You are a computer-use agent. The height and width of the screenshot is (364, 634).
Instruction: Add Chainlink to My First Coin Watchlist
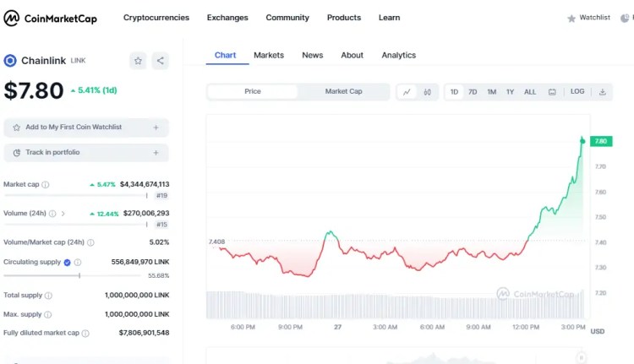point(85,128)
